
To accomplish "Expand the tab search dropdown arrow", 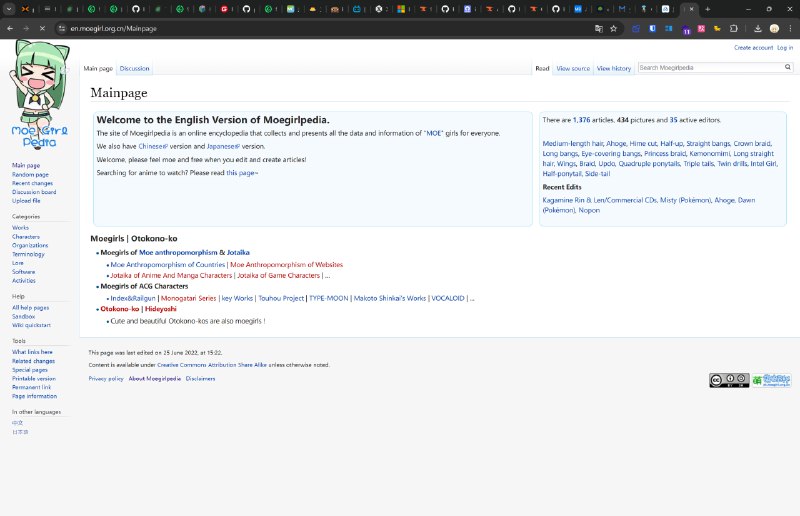I will point(9,8).
